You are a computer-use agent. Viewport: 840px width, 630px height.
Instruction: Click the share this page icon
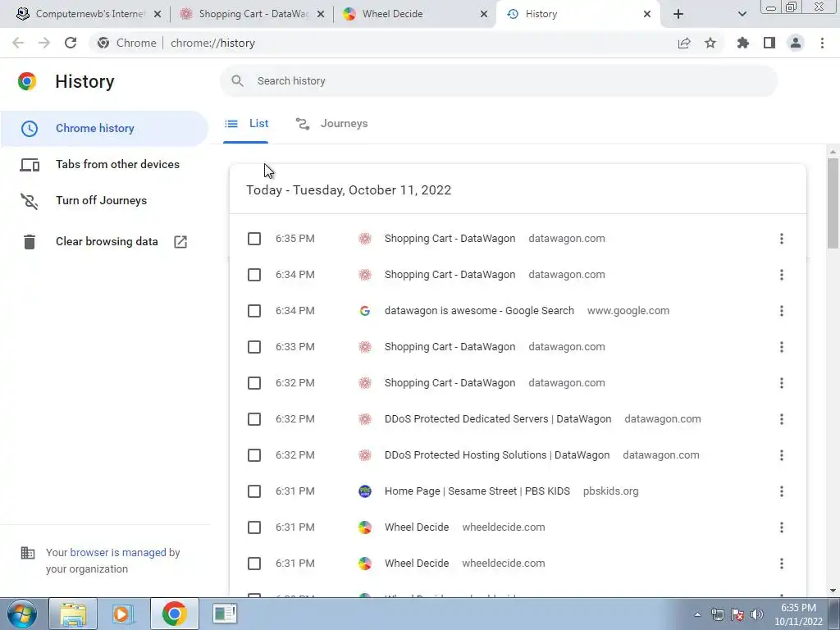[x=684, y=43]
